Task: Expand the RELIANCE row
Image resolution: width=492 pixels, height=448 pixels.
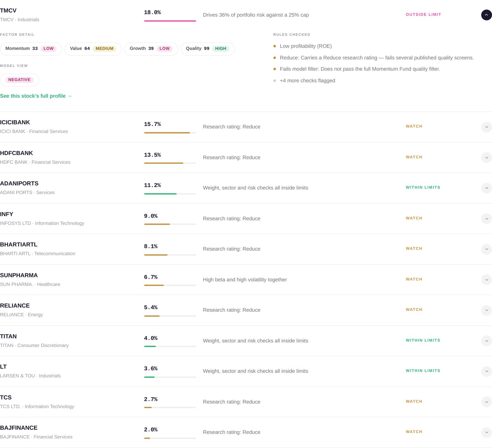Action: tap(486, 310)
